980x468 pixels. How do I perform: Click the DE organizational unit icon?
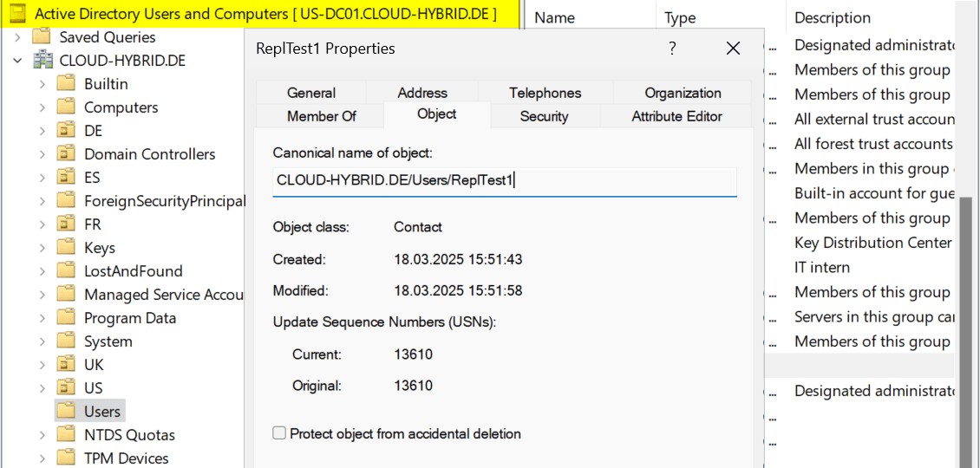67,131
